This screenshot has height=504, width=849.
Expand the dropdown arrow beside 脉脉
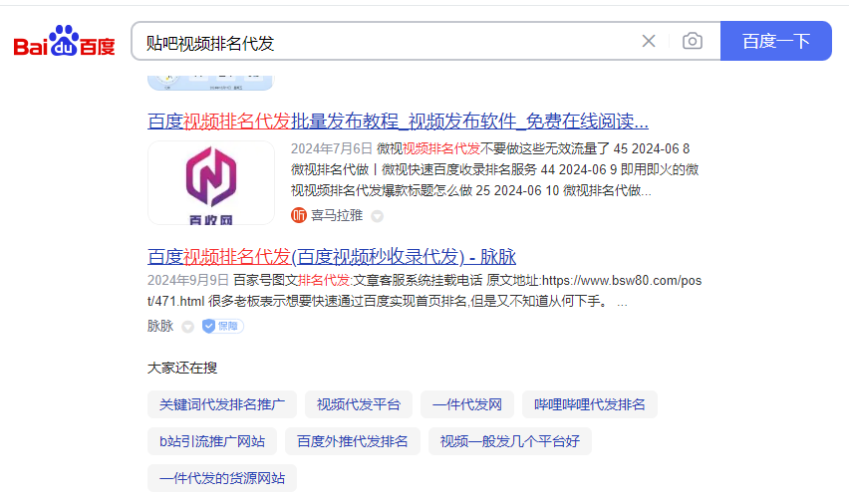pos(188,327)
